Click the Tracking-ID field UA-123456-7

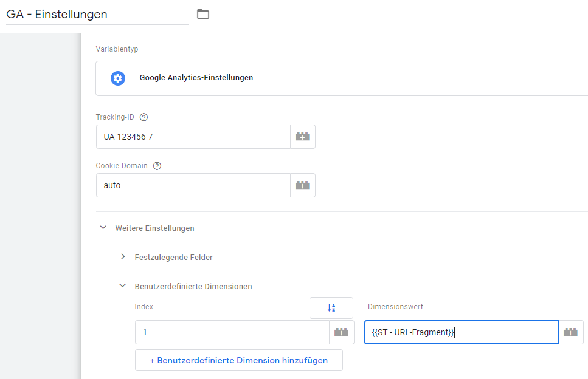pos(193,137)
